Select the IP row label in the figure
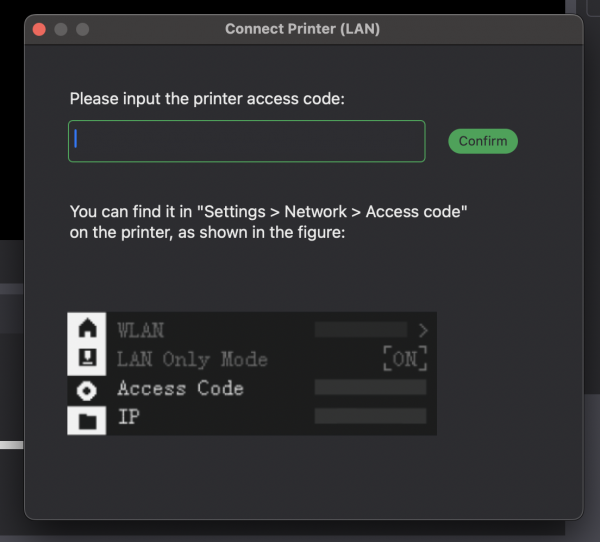Screen dimensions: 600x542 [x=127, y=417]
